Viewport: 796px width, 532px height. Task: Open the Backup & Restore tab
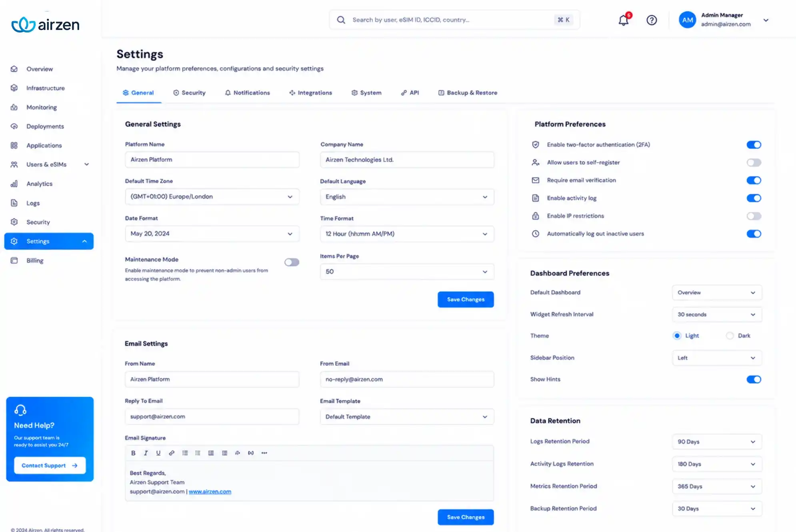(468, 93)
